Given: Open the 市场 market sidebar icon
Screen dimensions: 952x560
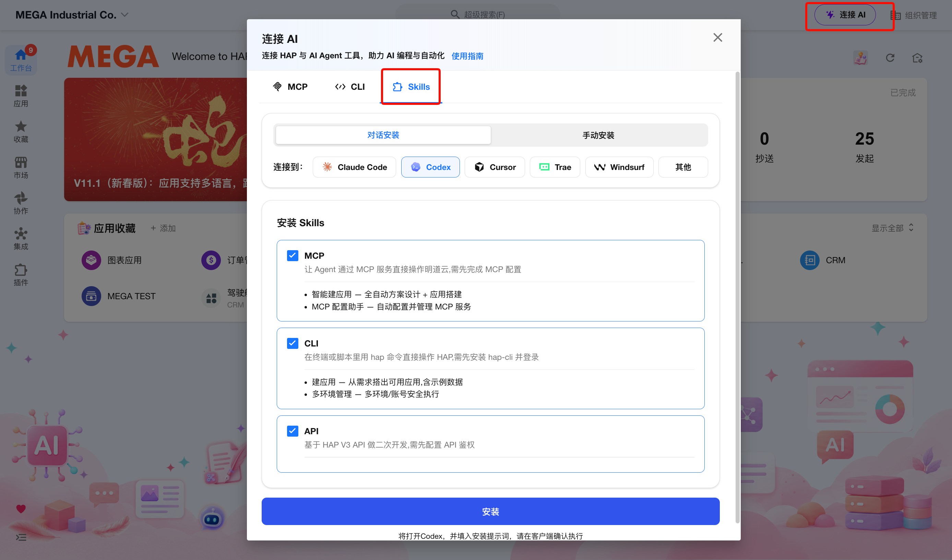Looking at the screenshot, I should tap(21, 167).
